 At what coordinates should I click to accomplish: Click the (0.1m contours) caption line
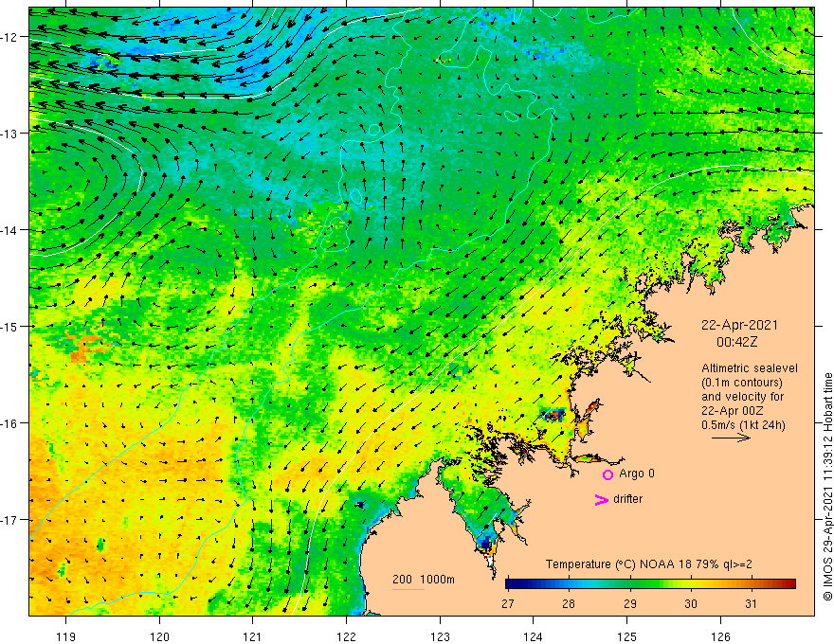click(742, 383)
